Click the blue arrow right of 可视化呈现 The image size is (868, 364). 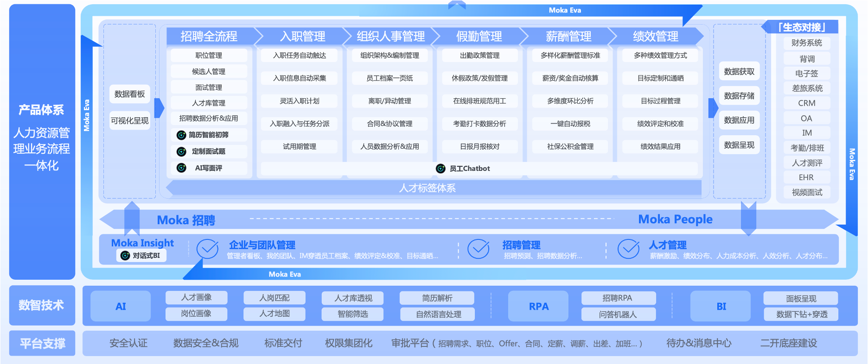tap(159, 108)
